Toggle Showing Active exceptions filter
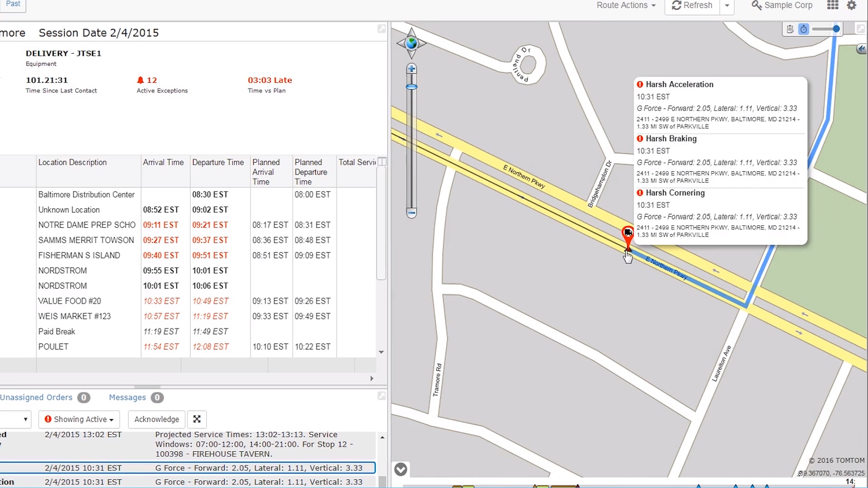This screenshot has width=868, height=488. click(x=78, y=419)
